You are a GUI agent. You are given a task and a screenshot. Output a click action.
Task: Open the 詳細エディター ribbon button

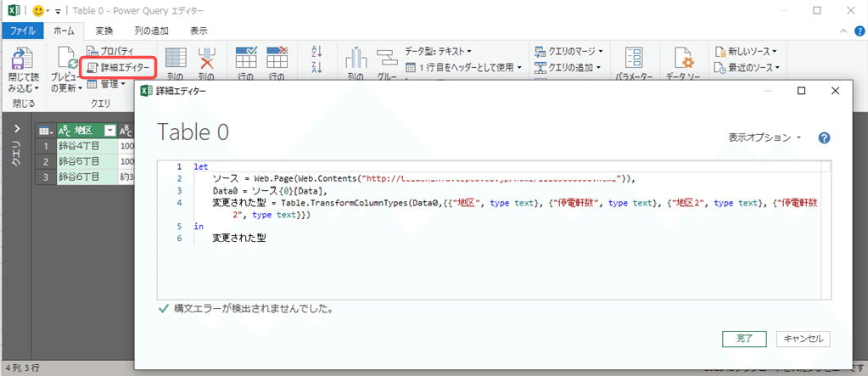tap(119, 68)
